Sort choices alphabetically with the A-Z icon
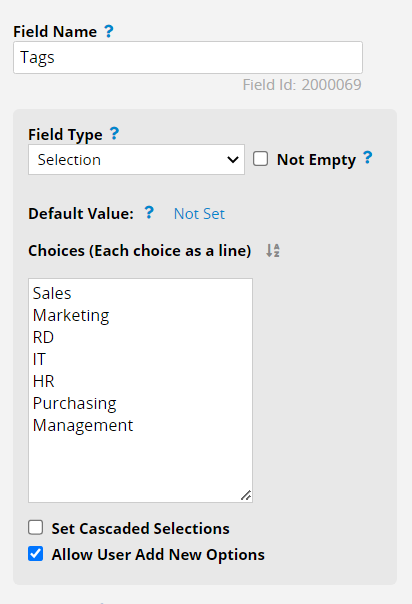The image size is (412, 604). [273, 251]
